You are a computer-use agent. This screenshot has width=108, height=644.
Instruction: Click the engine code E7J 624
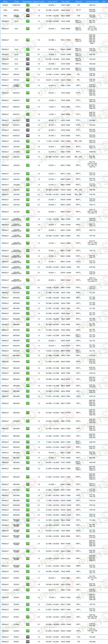click(x=92, y=293)
